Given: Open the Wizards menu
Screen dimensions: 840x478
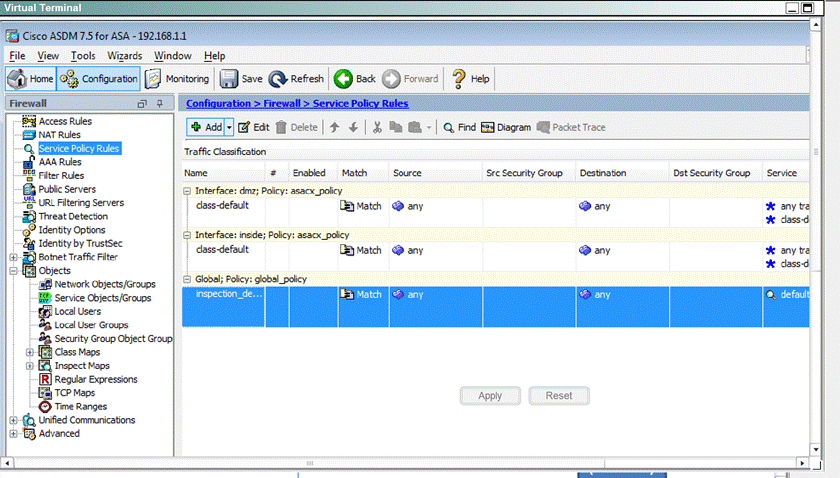Looking at the screenshot, I should click(124, 56).
